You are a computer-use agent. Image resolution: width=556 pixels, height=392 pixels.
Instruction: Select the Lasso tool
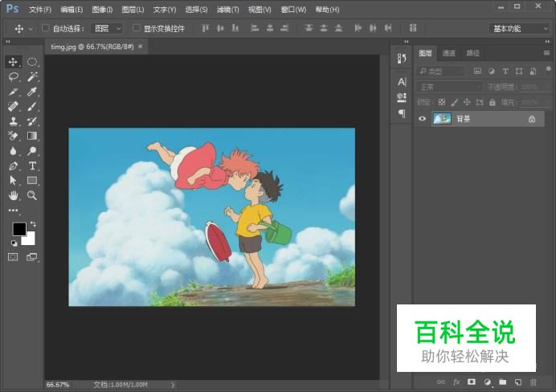[x=14, y=77]
